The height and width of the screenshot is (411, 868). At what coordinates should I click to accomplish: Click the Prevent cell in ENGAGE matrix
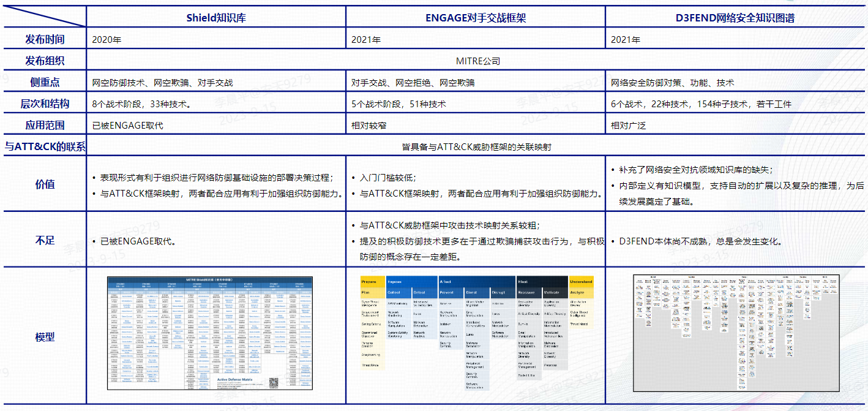click(451, 293)
